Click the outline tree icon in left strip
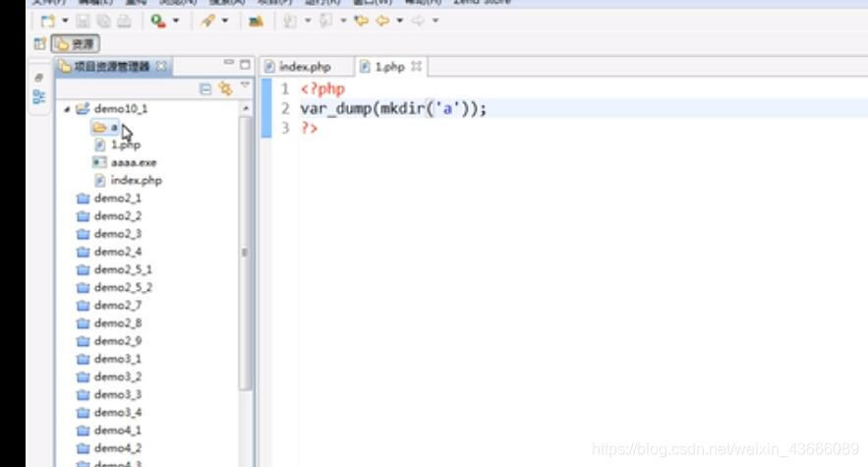868x467 pixels. point(38,97)
